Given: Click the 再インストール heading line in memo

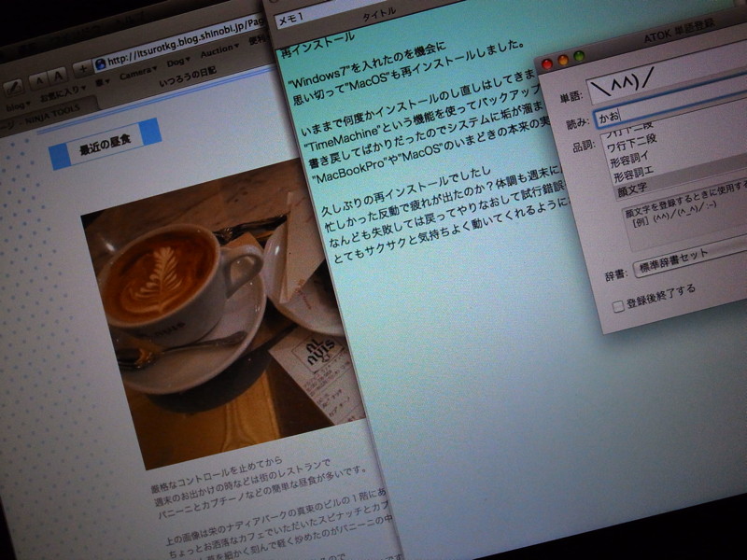Looking at the screenshot, I should pos(317,44).
